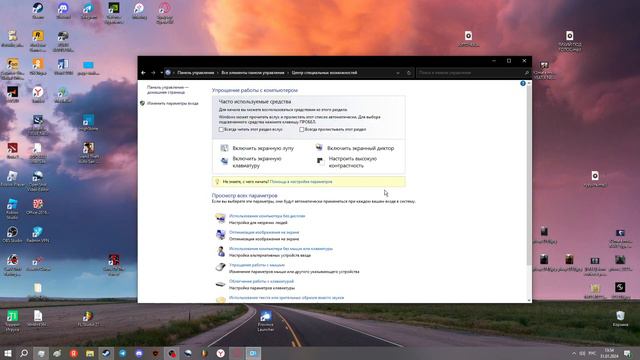Screen dimensions: 640x360
Task: Open File Explorer from the taskbar
Action: click(x=90, y=353)
